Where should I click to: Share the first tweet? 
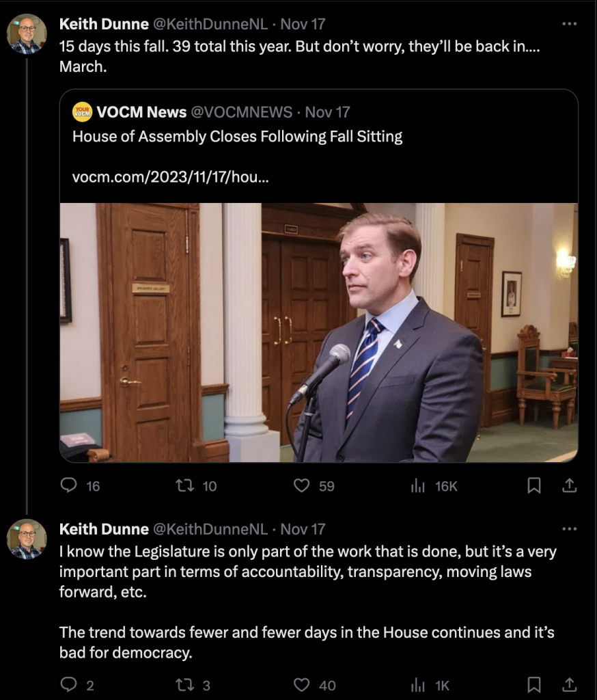pyautogui.click(x=569, y=485)
